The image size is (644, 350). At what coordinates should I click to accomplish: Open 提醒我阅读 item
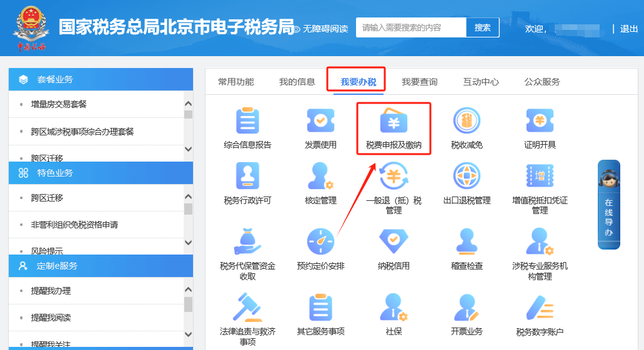pyautogui.click(x=51, y=318)
